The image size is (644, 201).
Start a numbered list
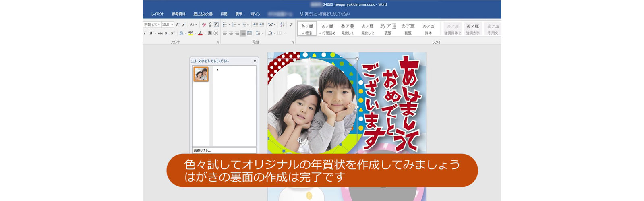coord(234,25)
